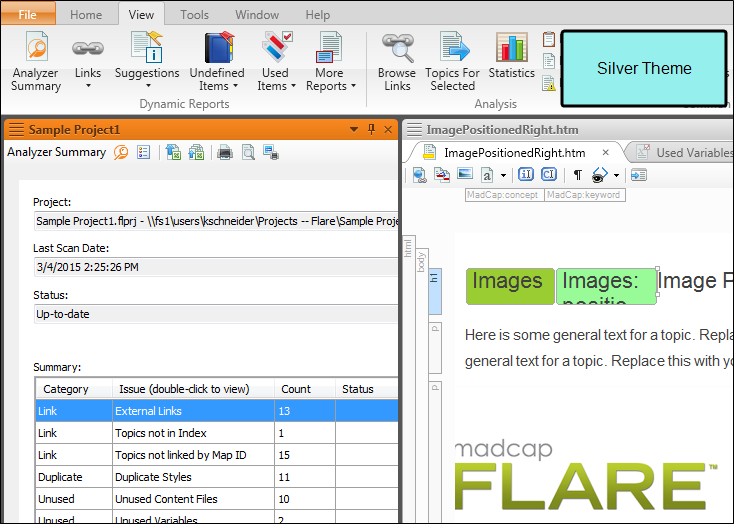Open the show tags dropdown arrow
Viewport: 734px width, 524px height.
coord(617,176)
